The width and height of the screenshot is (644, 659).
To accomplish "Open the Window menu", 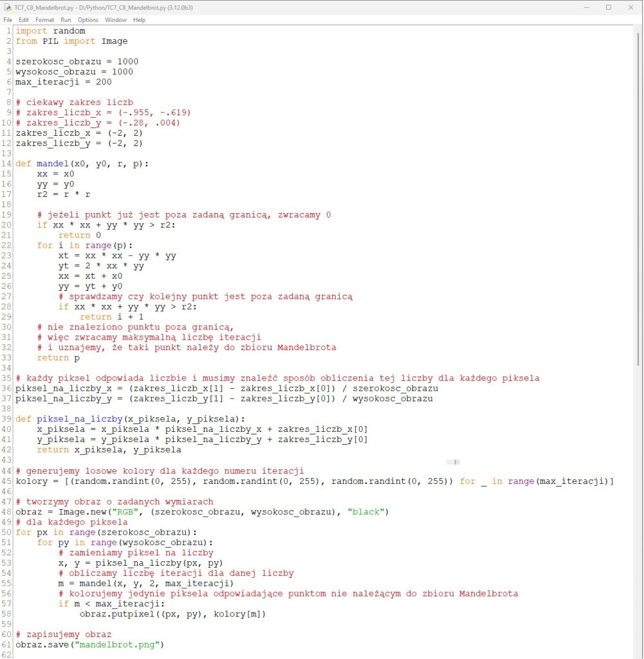I will tap(116, 20).
